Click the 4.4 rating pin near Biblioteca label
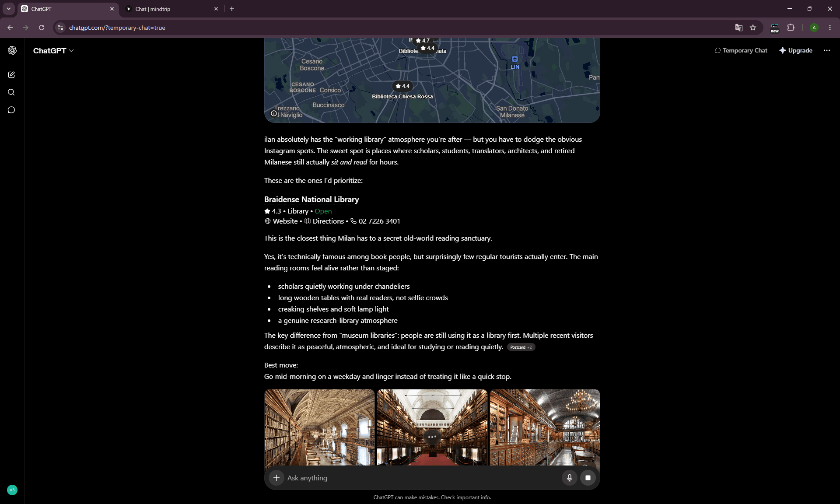840x504 pixels. click(427, 48)
